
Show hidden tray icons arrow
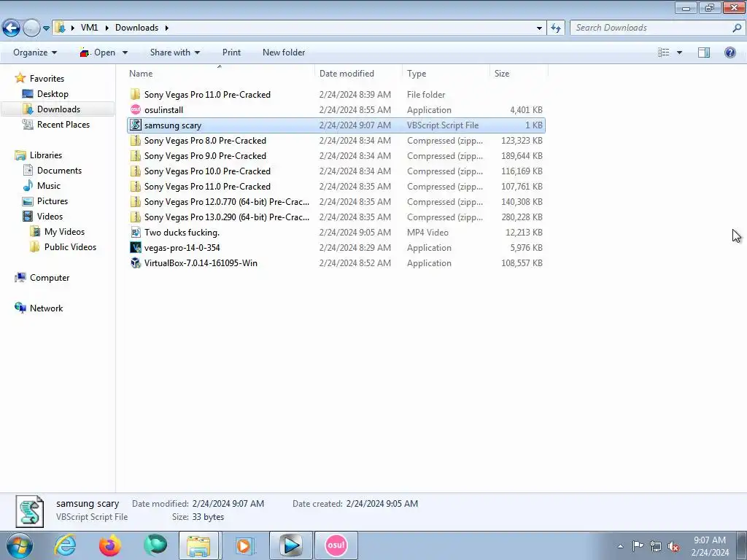point(620,546)
